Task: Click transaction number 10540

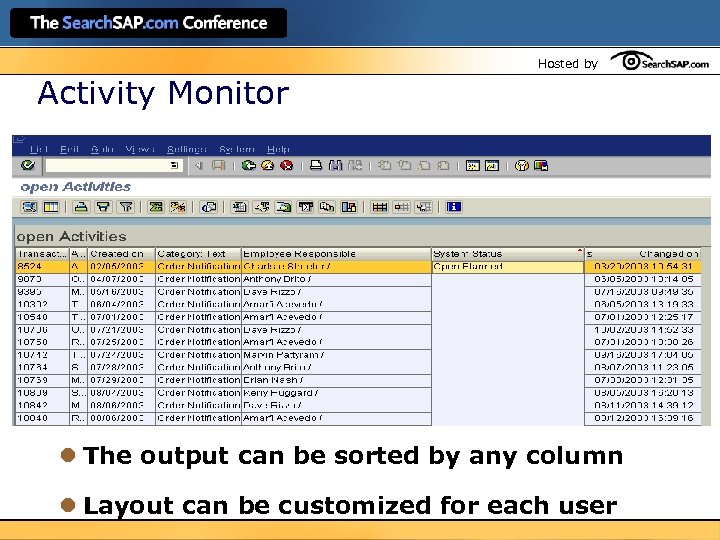Action: point(32,317)
